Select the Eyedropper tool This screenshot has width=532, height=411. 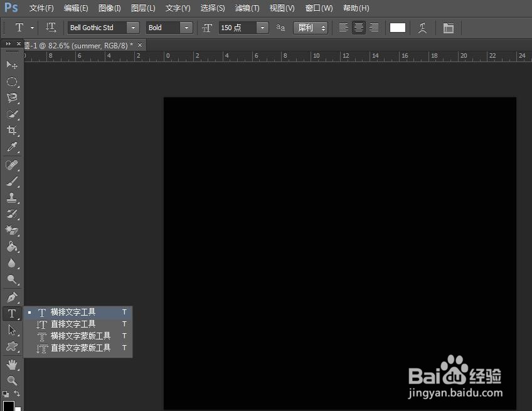(12, 147)
